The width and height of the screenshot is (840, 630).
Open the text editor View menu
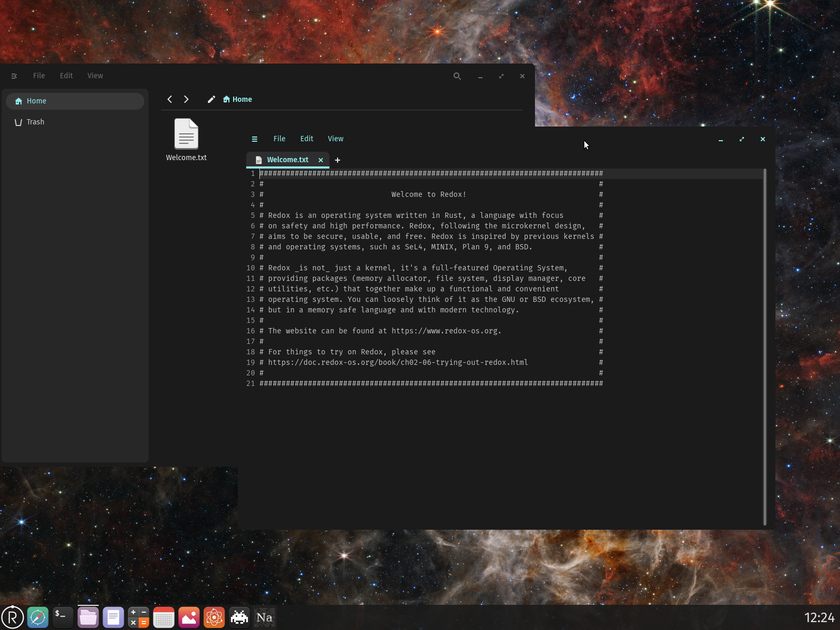335,139
